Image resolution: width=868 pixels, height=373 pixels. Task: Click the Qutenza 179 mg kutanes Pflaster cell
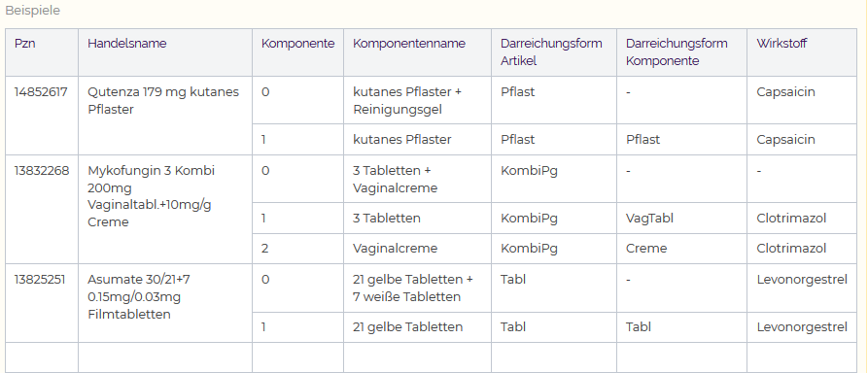coord(165,116)
